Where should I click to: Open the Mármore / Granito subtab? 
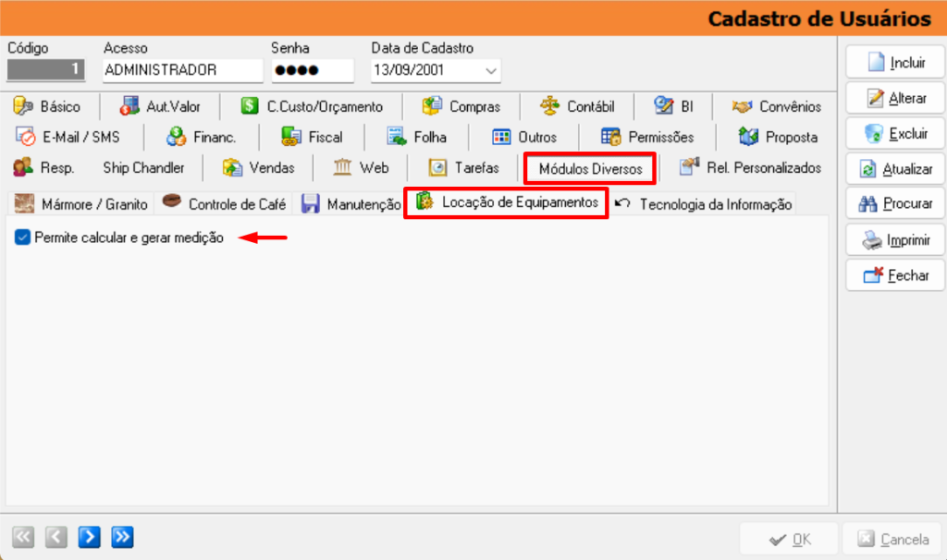[81, 204]
